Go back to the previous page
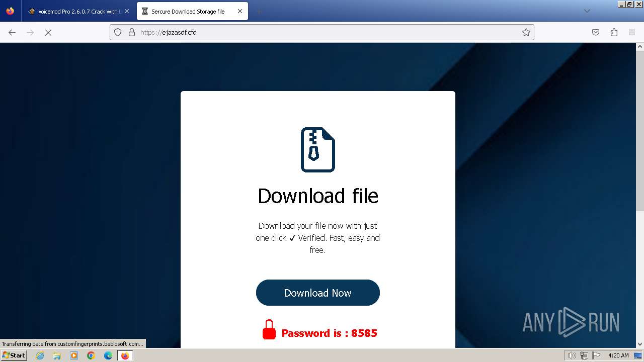Viewport: 644px width, 362px height. click(x=12, y=32)
